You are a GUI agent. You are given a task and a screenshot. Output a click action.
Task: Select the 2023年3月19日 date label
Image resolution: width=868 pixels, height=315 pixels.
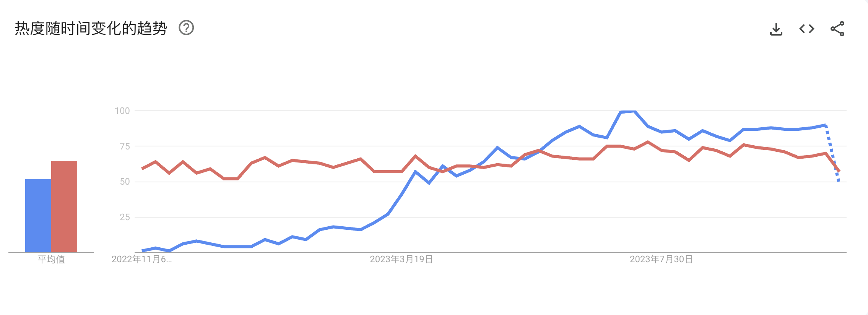click(401, 259)
